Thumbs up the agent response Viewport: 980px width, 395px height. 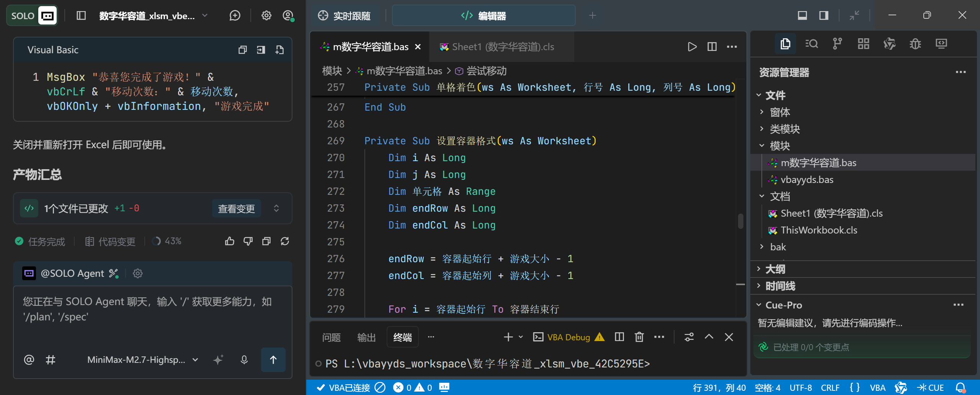[230, 241]
